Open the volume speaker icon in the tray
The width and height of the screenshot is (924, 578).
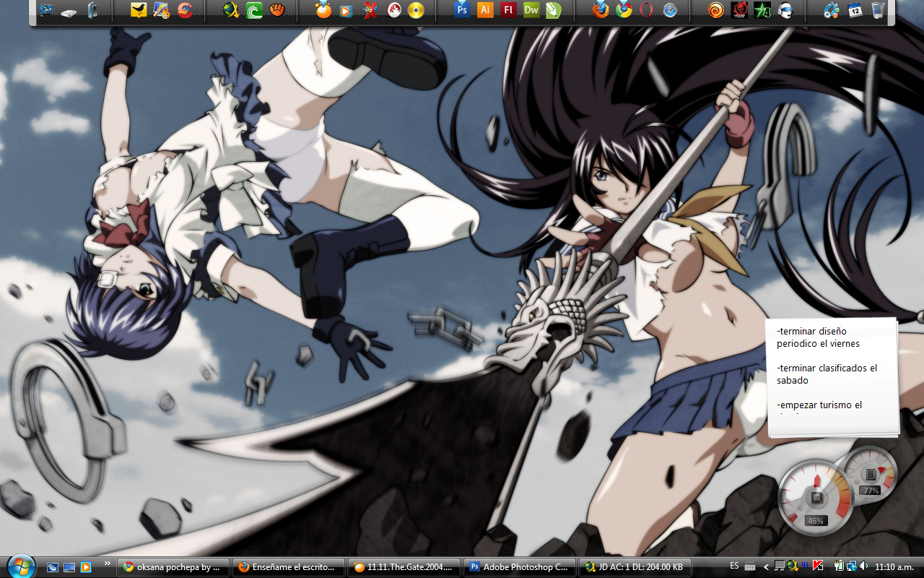point(864,566)
